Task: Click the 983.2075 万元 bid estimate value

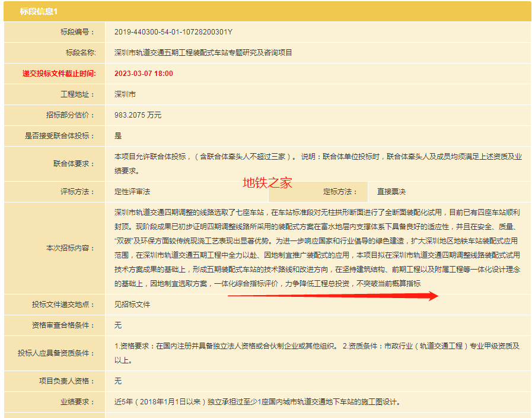Action: pyautogui.click(x=138, y=115)
